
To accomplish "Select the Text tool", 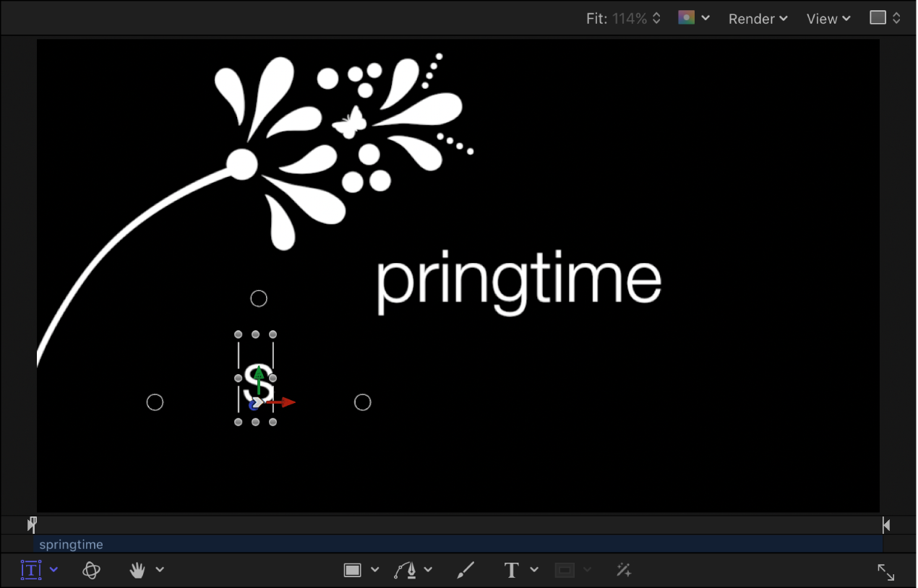I will click(x=511, y=570).
